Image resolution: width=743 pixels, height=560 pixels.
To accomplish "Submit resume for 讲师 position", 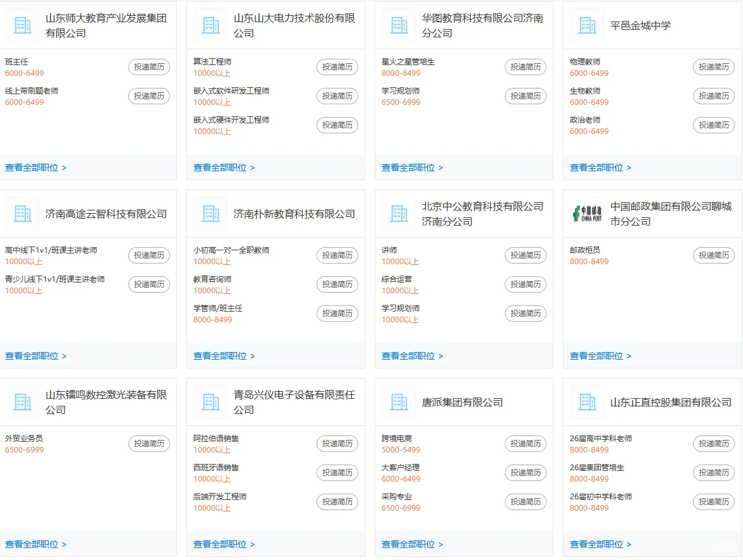I will (x=526, y=255).
